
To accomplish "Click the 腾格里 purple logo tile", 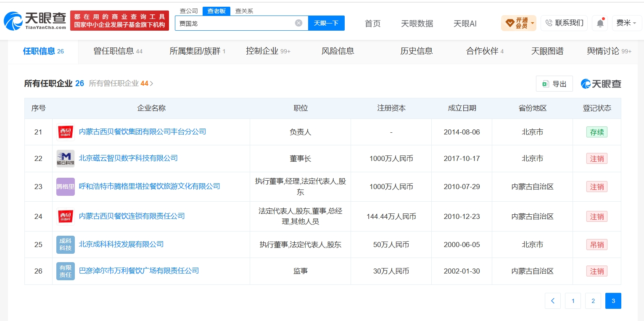I will click(x=66, y=187).
